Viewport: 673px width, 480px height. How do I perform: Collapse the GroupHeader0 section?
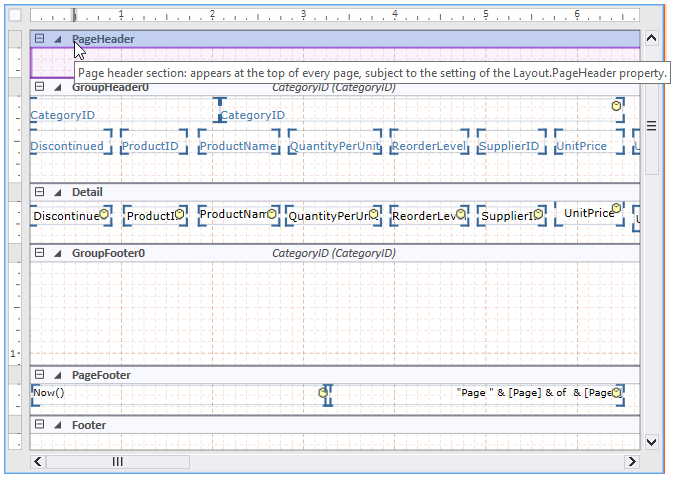click(x=40, y=87)
